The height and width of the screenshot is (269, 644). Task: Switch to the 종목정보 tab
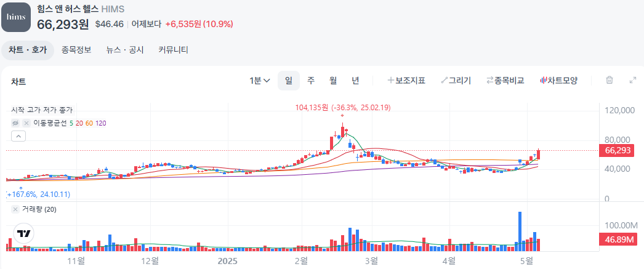pos(76,50)
